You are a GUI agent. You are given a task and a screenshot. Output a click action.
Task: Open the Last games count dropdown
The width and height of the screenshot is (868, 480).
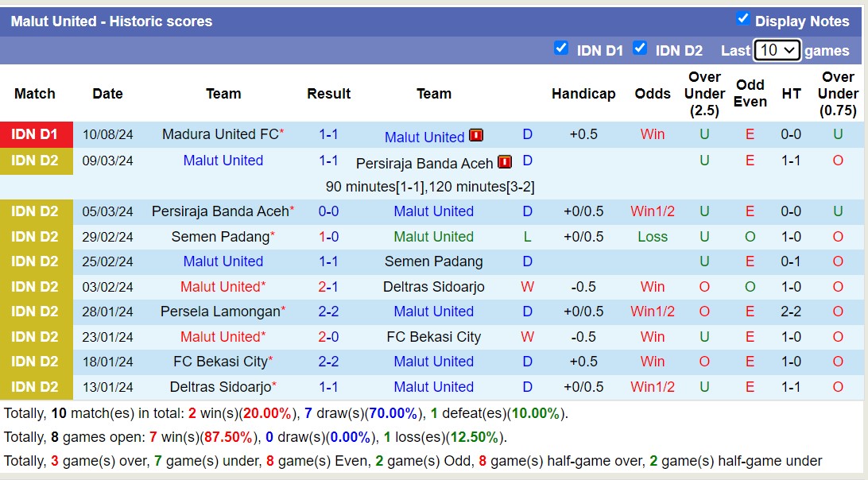[x=777, y=50]
